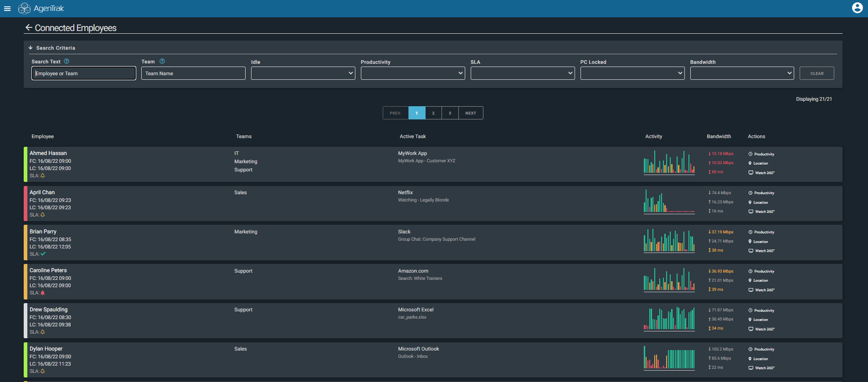Open Location for Drew Spaulding
This screenshot has width=868, height=382.
tap(758, 320)
